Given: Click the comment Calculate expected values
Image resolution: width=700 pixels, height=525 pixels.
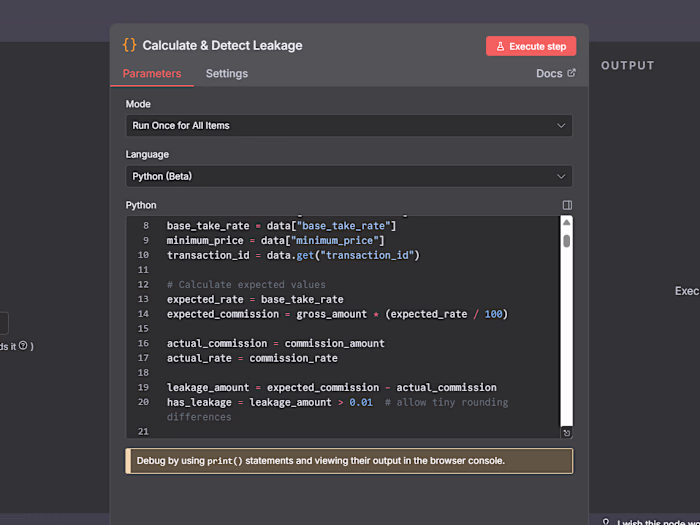Looking at the screenshot, I should click(x=246, y=284).
